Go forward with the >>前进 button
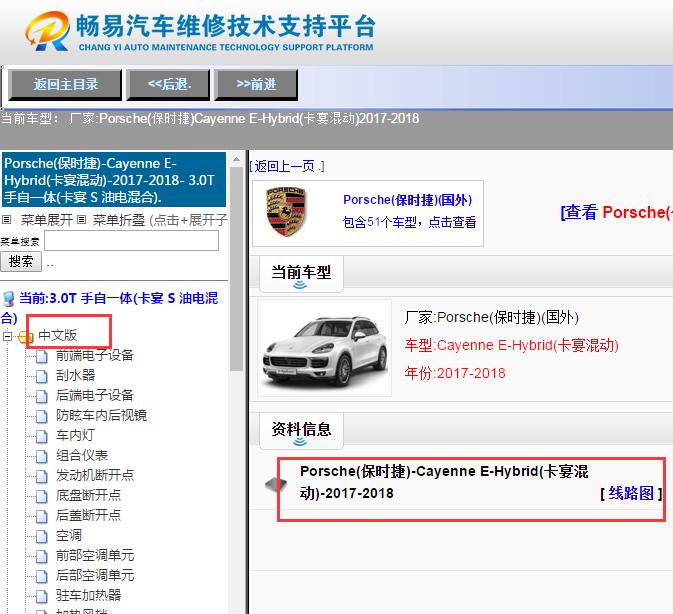 tap(256, 85)
